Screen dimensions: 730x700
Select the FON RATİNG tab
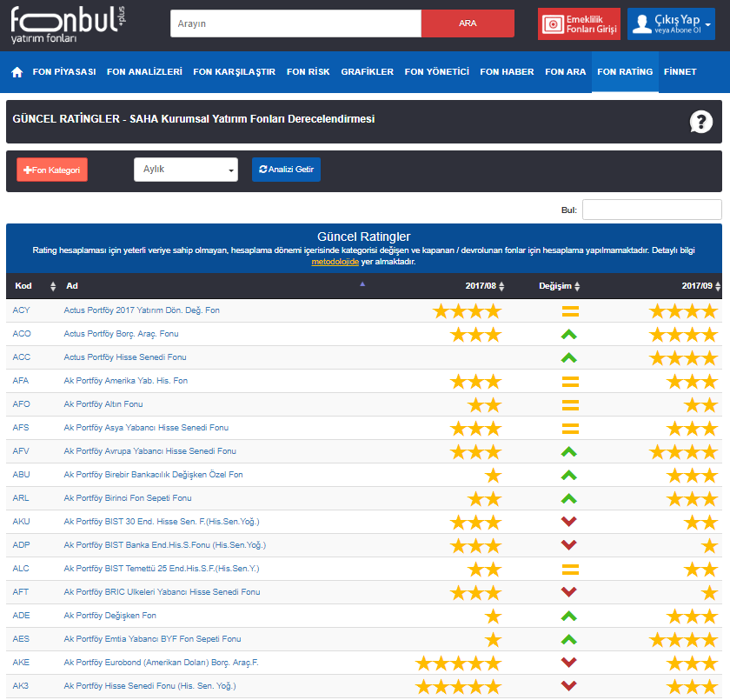coord(625,72)
